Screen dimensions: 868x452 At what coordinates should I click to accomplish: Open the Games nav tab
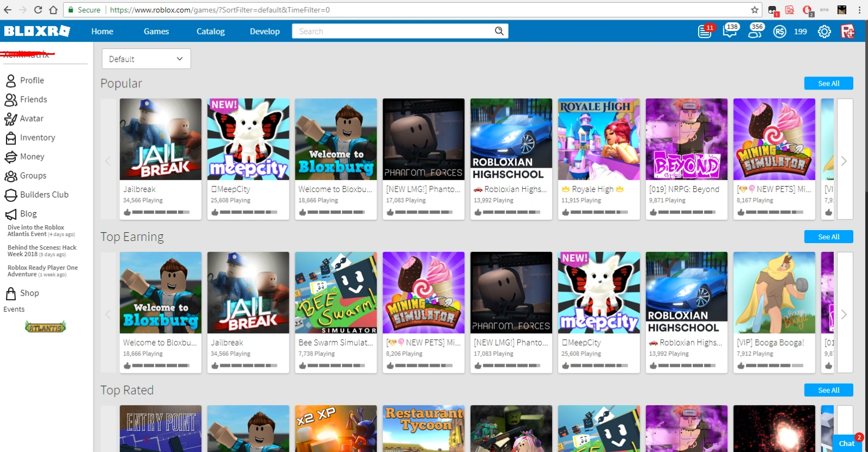[156, 31]
